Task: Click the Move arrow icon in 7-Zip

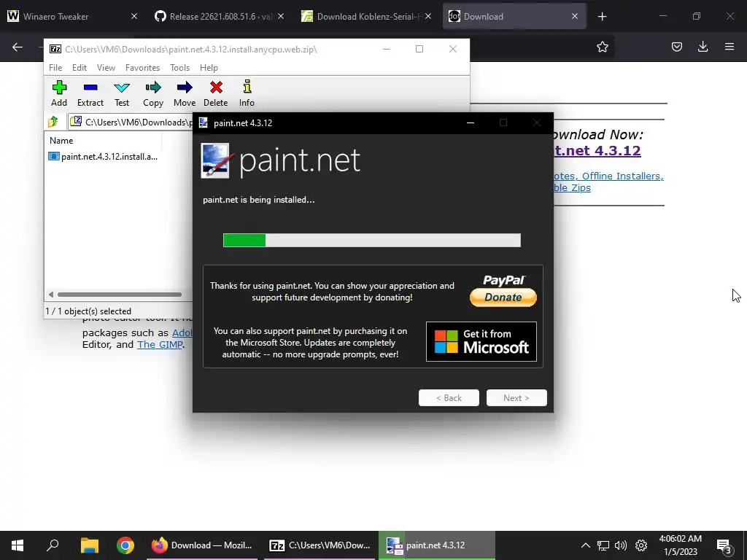Action: pos(185,87)
